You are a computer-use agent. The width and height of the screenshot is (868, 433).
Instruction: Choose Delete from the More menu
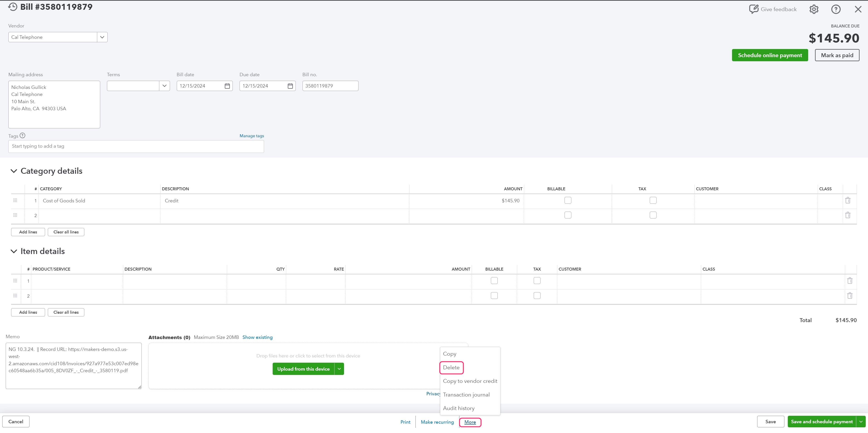451,368
